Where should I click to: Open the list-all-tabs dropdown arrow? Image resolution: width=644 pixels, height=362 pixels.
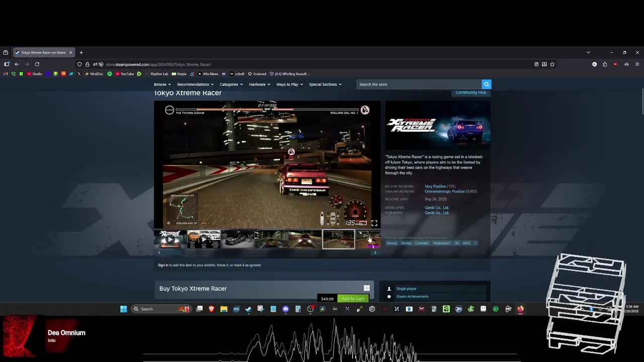pos(588,52)
